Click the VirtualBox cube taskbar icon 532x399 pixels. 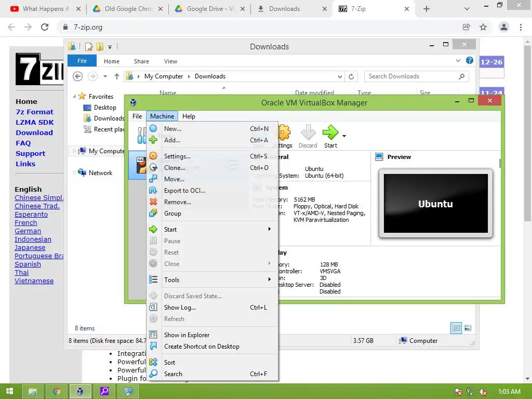click(80, 391)
